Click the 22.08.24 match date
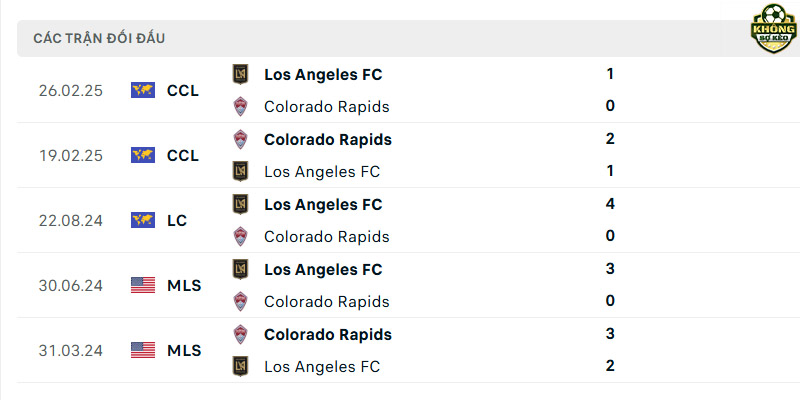Screen dimensions: 800x400 [71, 221]
